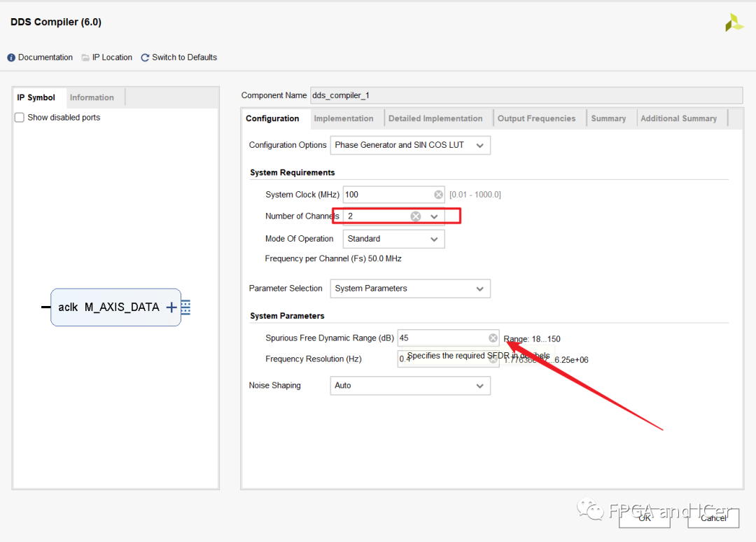Clear the Number of Channels value
756x542 pixels.
tap(416, 216)
